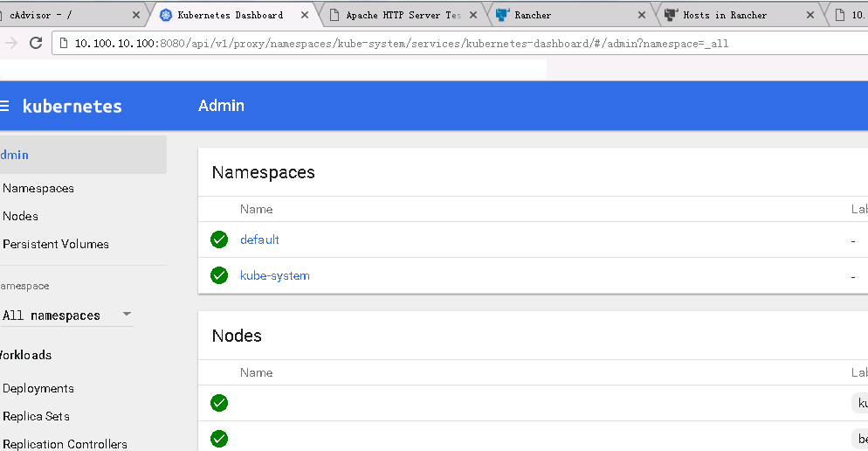Open the All namespaces dropdown

(x=66, y=316)
